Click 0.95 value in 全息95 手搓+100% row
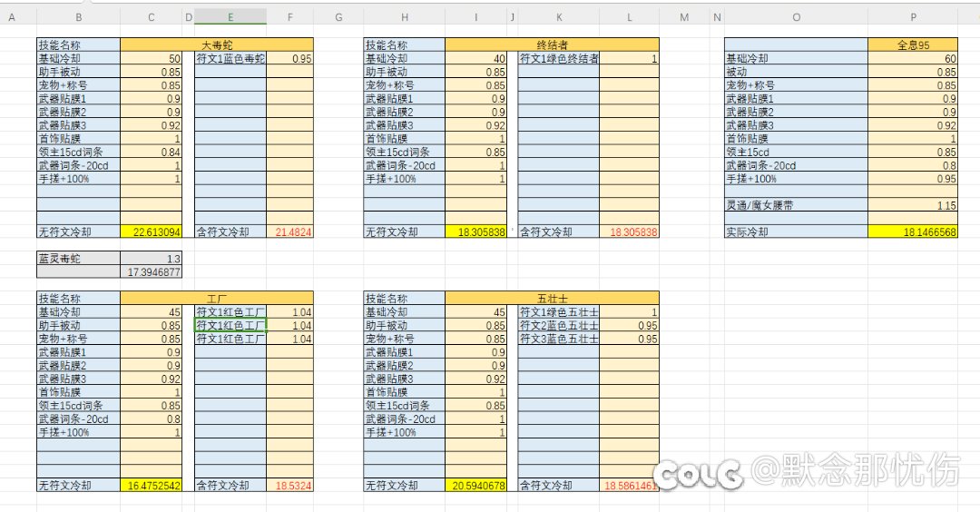980x512 pixels. point(913,179)
